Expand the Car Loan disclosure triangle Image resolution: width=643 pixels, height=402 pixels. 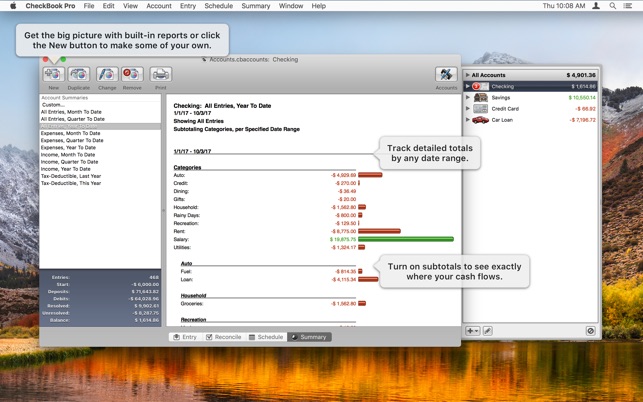(467, 120)
